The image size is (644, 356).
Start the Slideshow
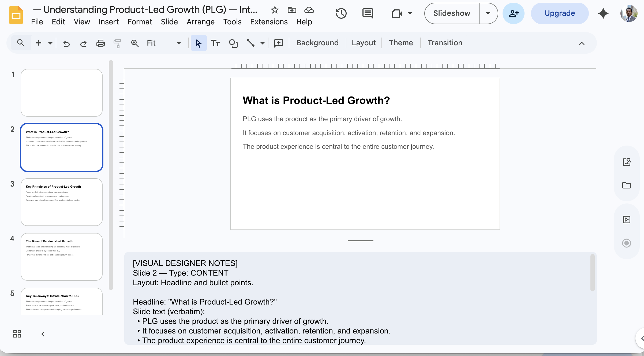point(451,13)
